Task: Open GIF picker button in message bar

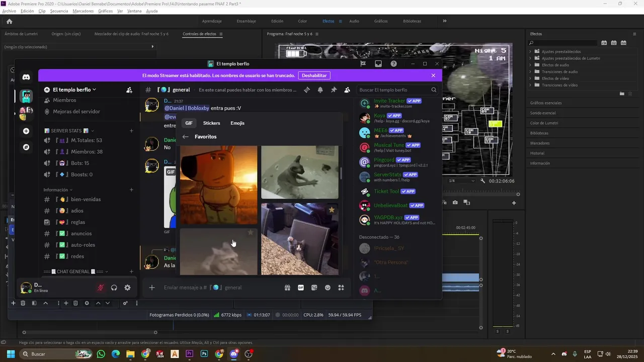Action: point(301,288)
